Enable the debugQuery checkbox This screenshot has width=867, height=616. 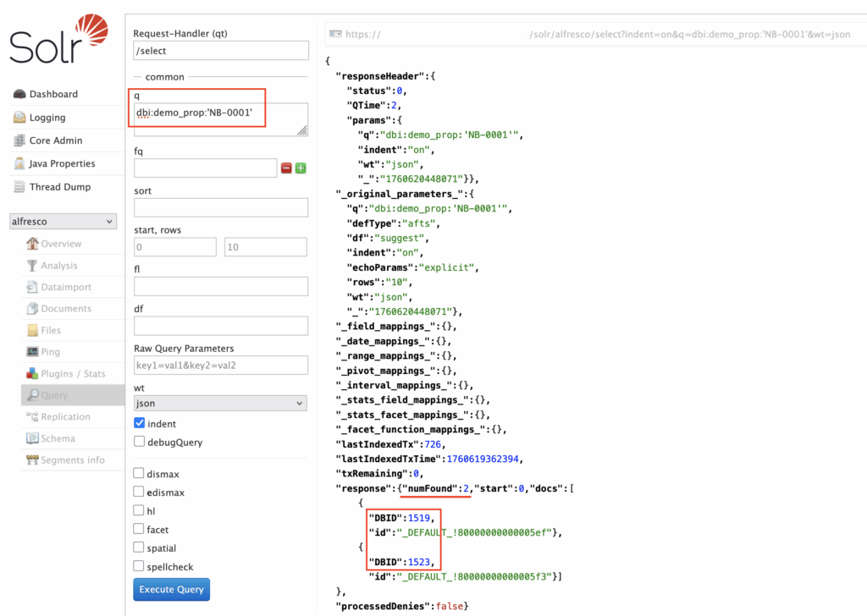(x=140, y=442)
